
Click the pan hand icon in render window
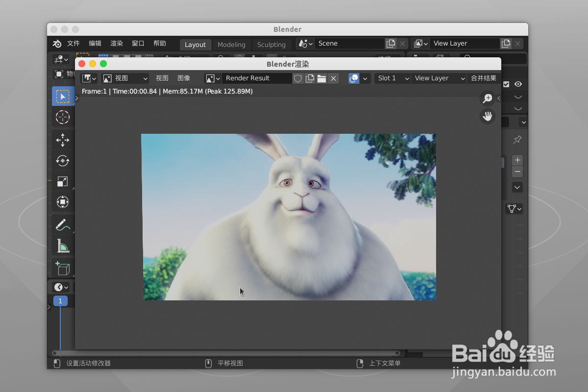[488, 117]
